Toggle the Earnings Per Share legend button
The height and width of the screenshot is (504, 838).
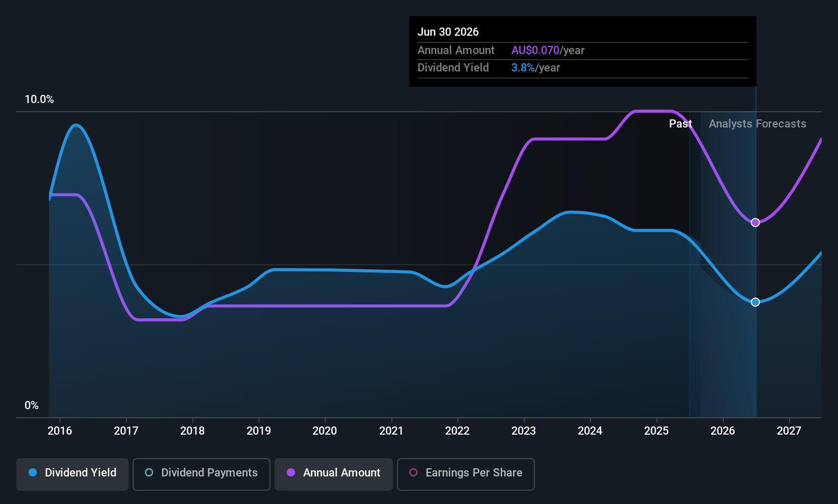point(466,474)
